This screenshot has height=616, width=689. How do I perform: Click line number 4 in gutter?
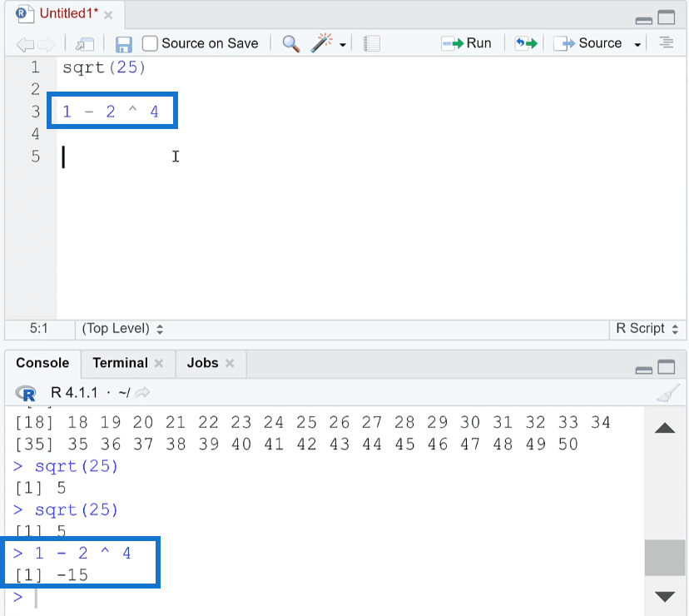pyautogui.click(x=35, y=134)
